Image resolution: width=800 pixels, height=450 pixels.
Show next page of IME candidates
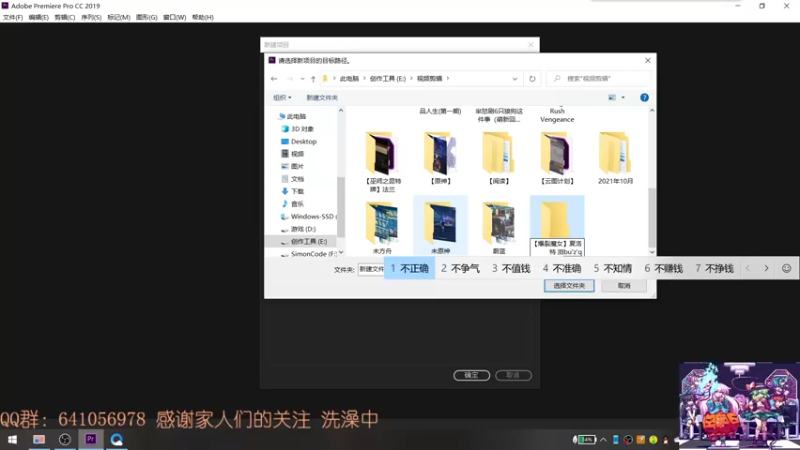pyautogui.click(x=766, y=268)
